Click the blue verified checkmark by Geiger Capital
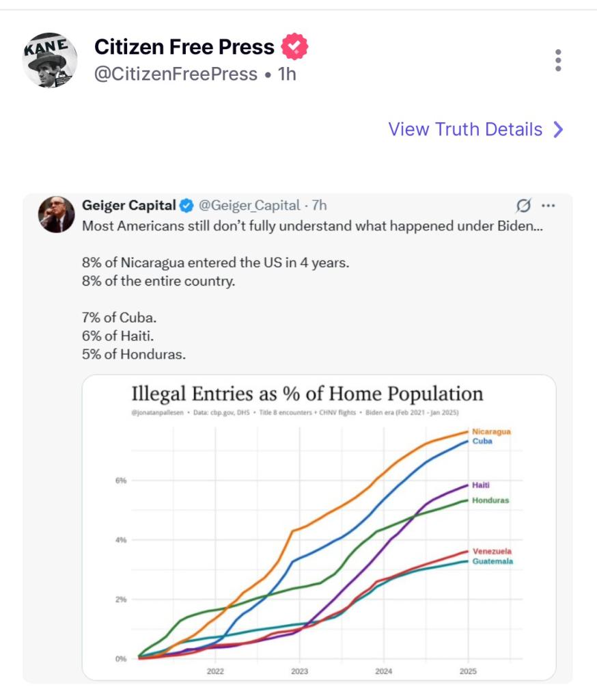 [186, 205]
